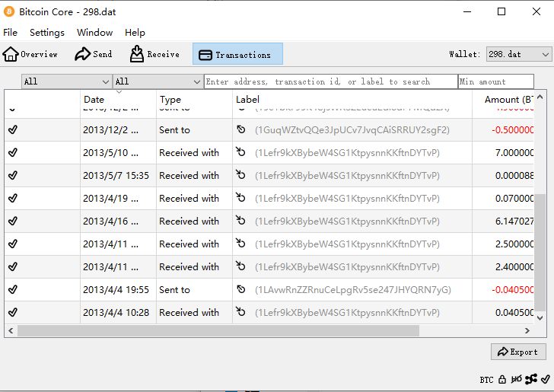Click the address search input field
Screen dimensions: 554x392
pos(330,81)
